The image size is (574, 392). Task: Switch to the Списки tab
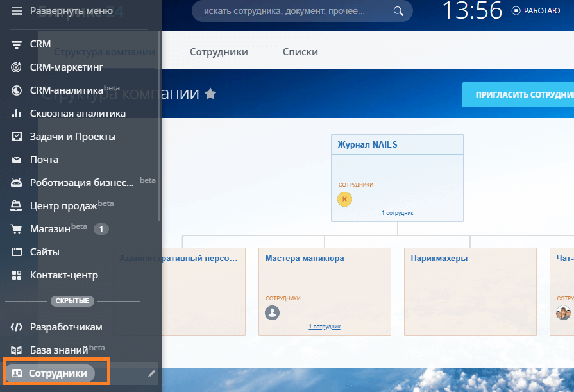[x=300, y=52]
